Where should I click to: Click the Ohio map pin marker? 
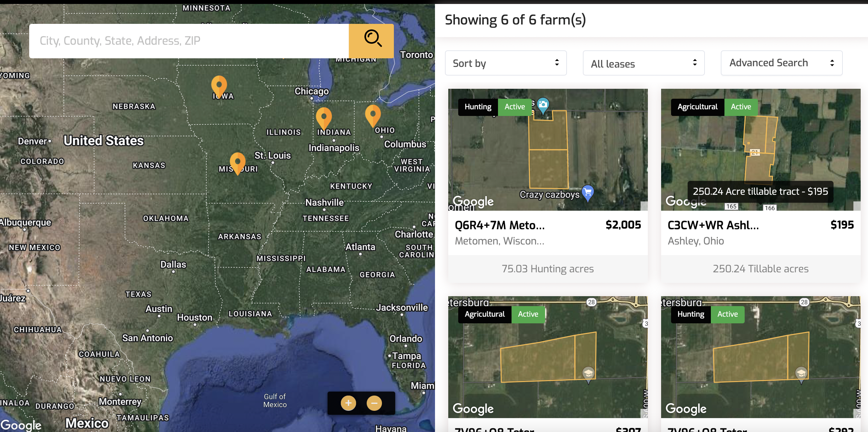click(373, 115)
